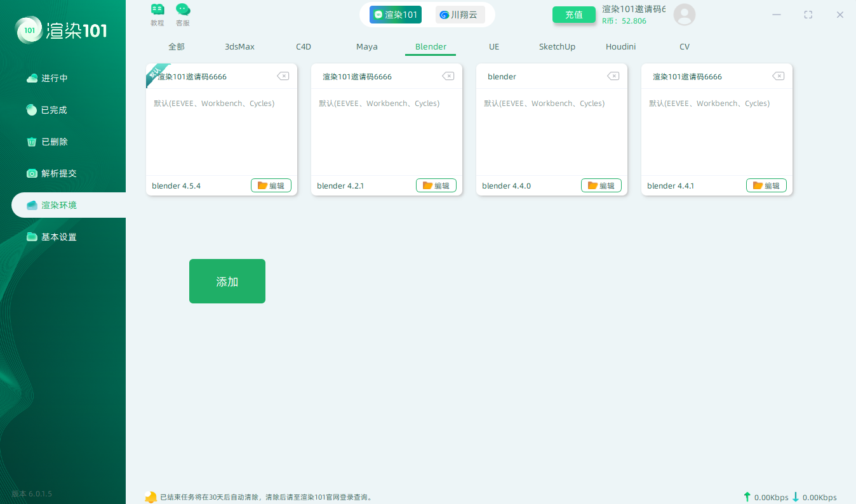The image size is (856, 504).
Task: Switch to the 3dsMax tab
Action: (239, 47)
